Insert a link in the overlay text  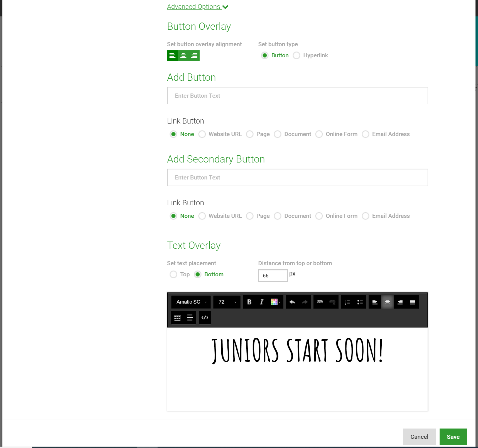(320, 302)
